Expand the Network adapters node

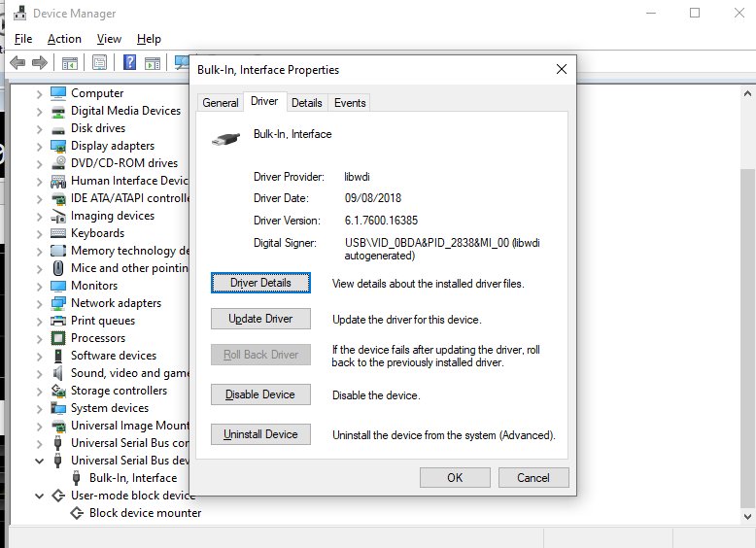(40, 303)
